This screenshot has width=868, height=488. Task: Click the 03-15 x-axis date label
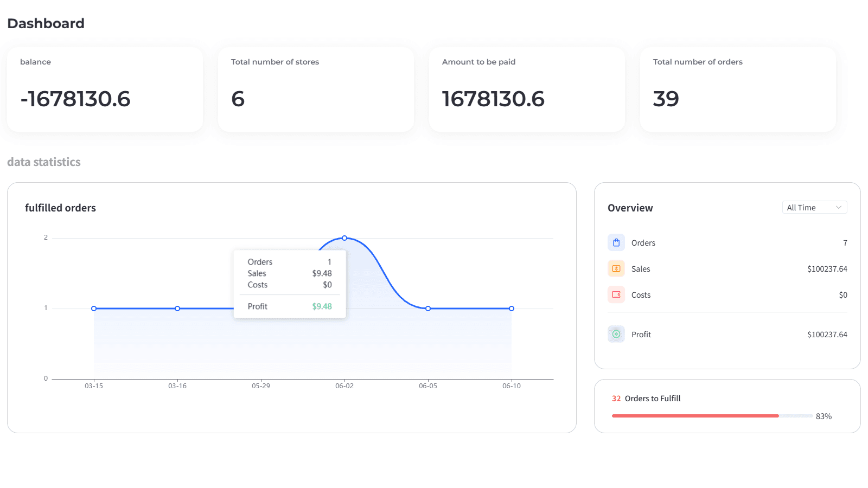pyautogui.click(x=94, y=386)
